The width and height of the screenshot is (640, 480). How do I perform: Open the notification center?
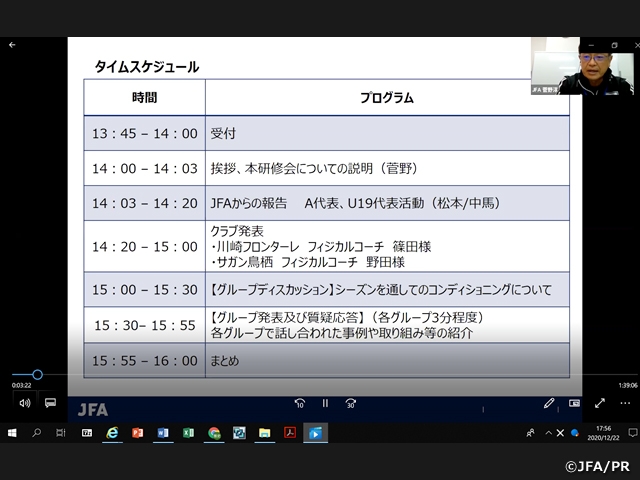pyautogui.click(x=633, y=433)
